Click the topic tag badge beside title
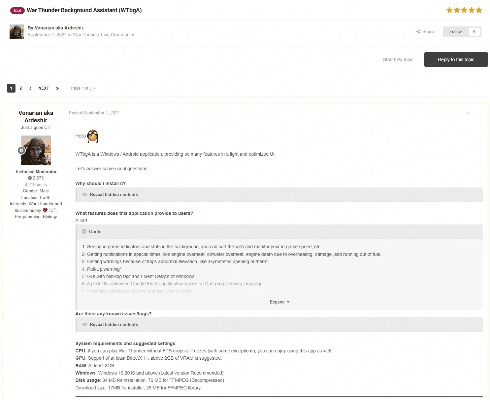This screenshot has width=490, height=400. (x=17, y=10)
